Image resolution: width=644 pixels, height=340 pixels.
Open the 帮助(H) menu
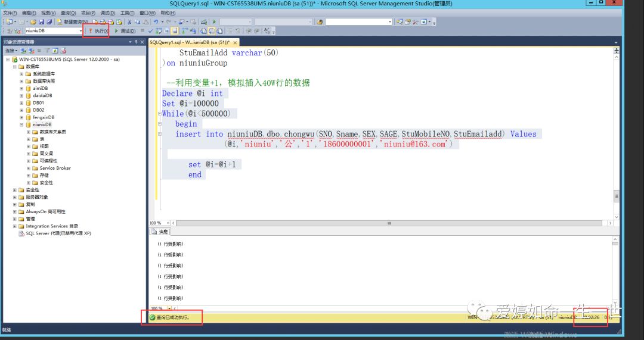click(x=168, y=13)
